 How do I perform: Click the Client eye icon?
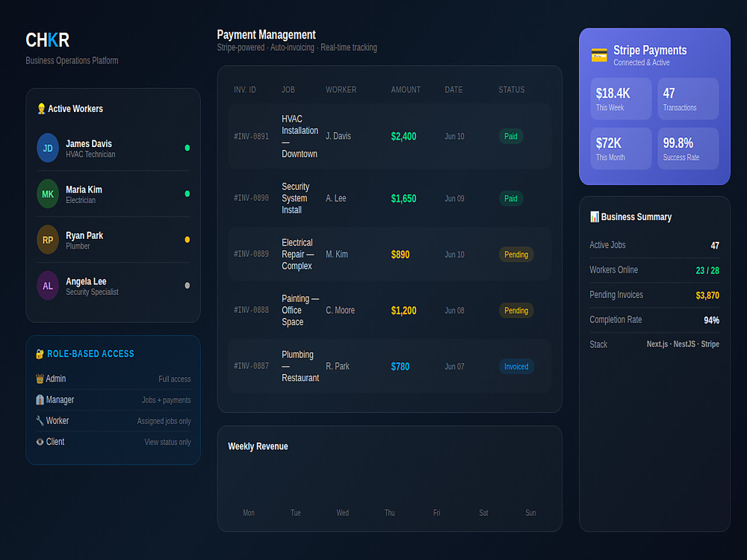pos(40,441)
